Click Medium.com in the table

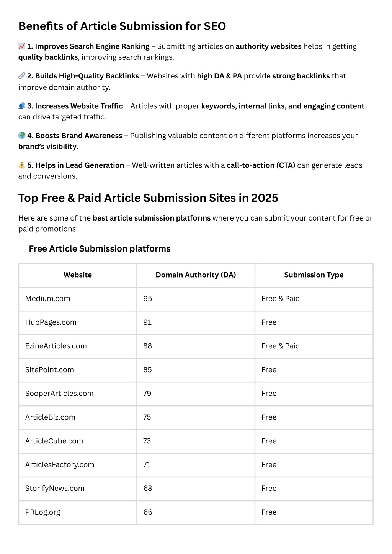coord(48,299)
